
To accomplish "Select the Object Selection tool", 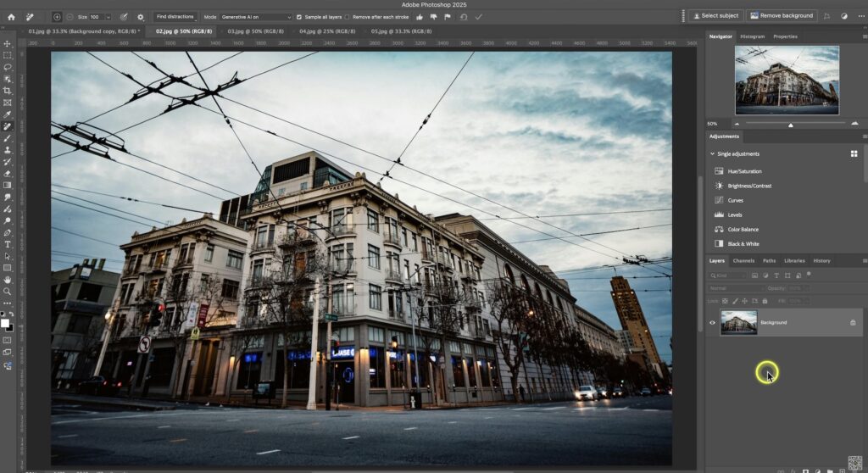I will 7,79.
